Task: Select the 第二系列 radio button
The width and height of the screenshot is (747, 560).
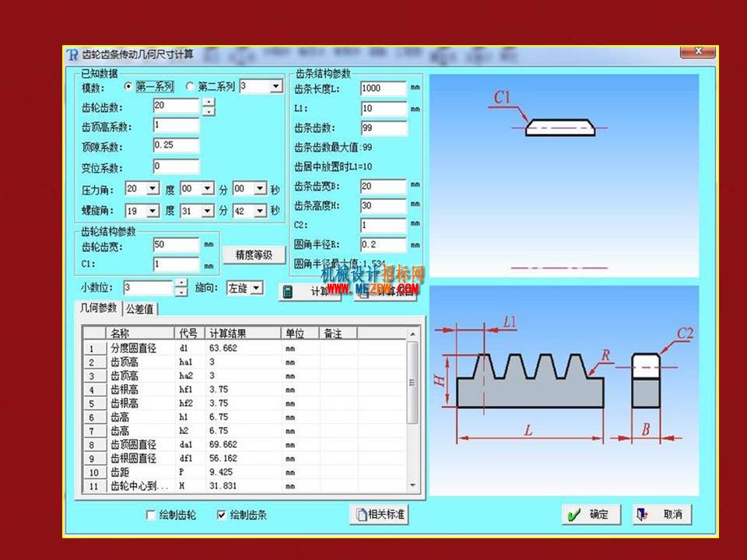Action: [190, 86]
